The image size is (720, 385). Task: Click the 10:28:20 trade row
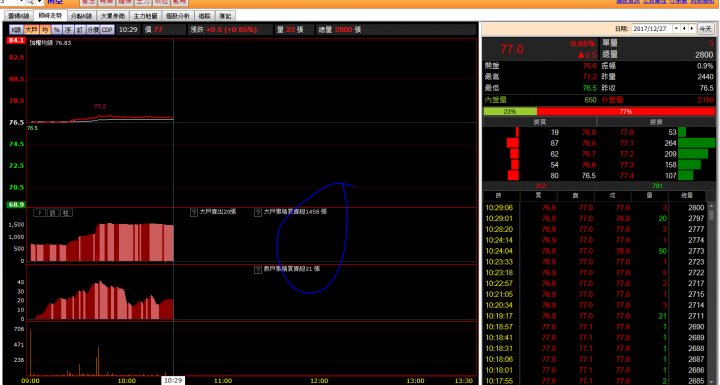[595, 229]
